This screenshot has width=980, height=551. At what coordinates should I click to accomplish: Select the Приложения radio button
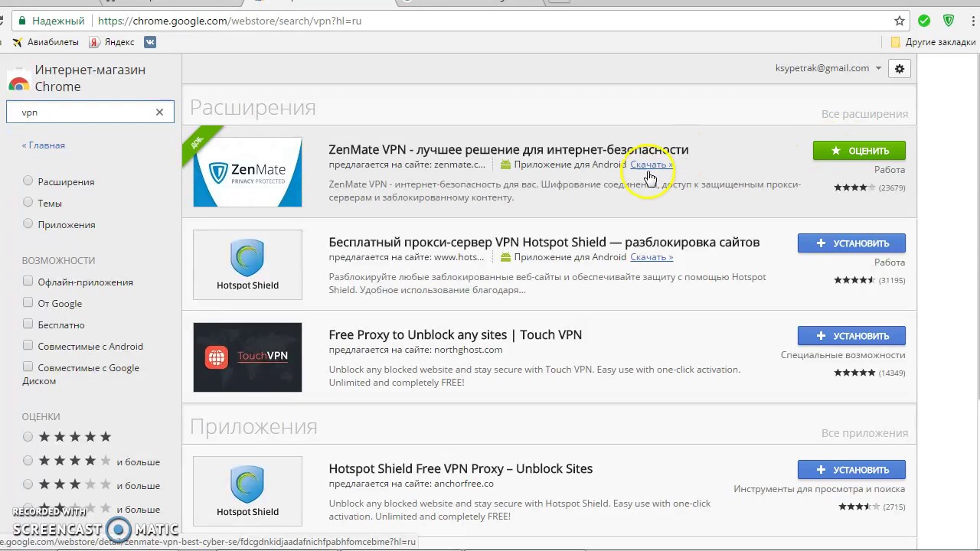[x=28, y=224]
